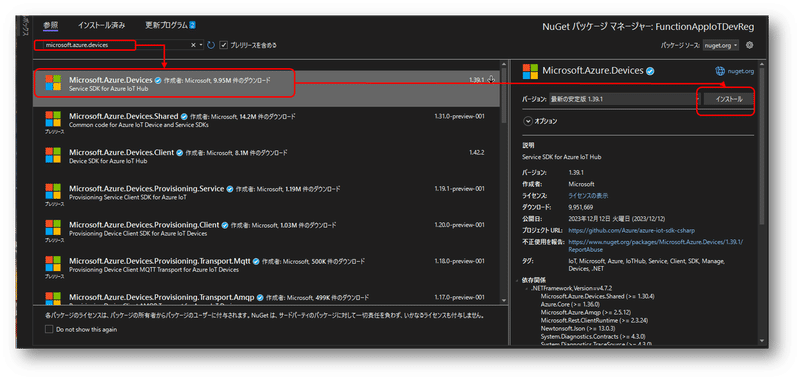Click verified badge next to Provisioning.Service
This screenshot has height=380, width=800.
coord(230,189)
